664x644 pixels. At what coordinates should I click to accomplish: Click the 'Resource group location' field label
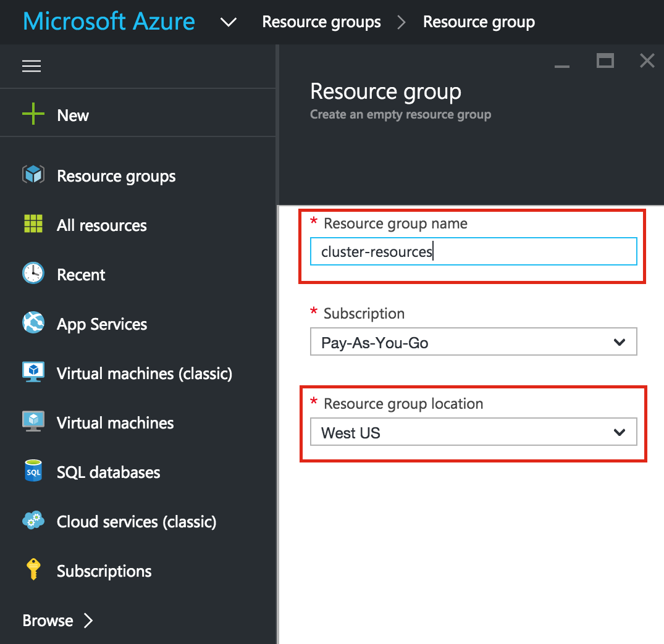pyautogui.click(x=403, y=404)
